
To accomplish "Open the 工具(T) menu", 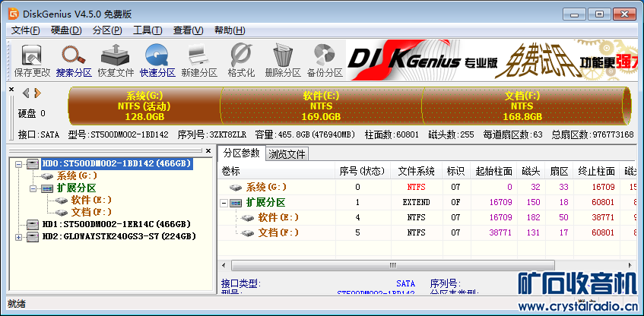I will (x=148, y=30).
